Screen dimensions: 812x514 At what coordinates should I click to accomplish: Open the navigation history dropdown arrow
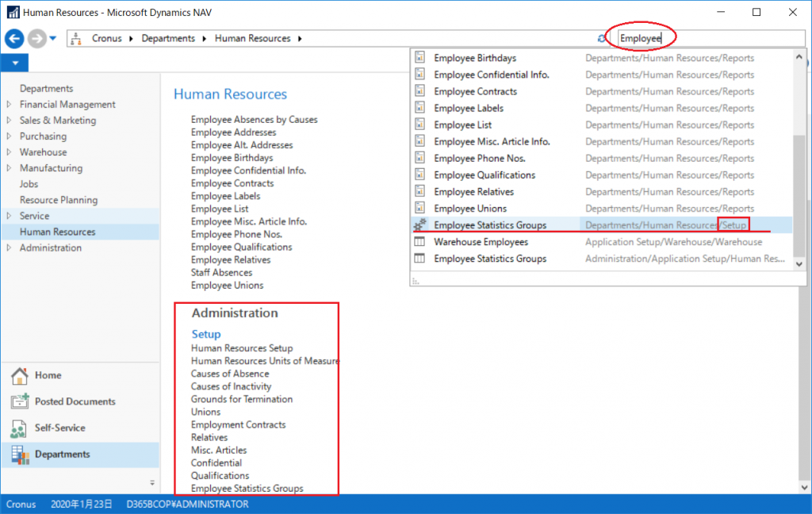(53, 38)
